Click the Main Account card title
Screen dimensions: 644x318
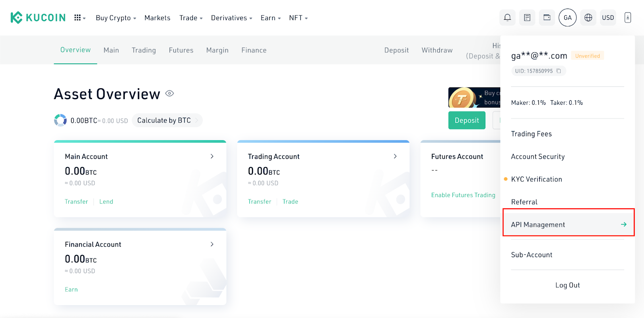(x=86, y=156)
